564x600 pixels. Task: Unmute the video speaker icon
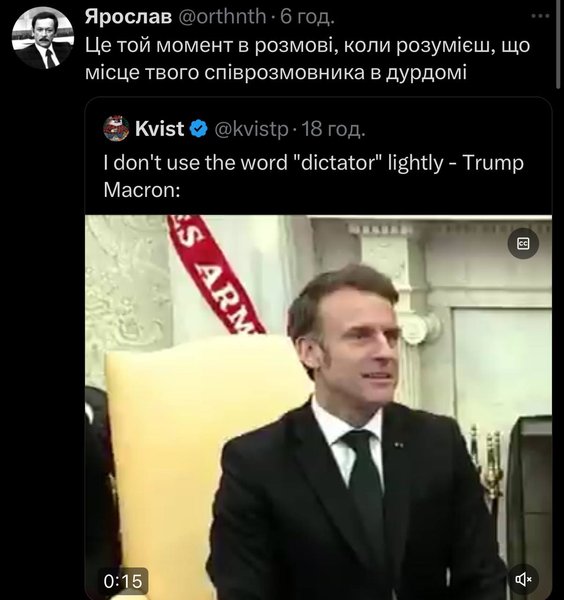tap(523, 579)
